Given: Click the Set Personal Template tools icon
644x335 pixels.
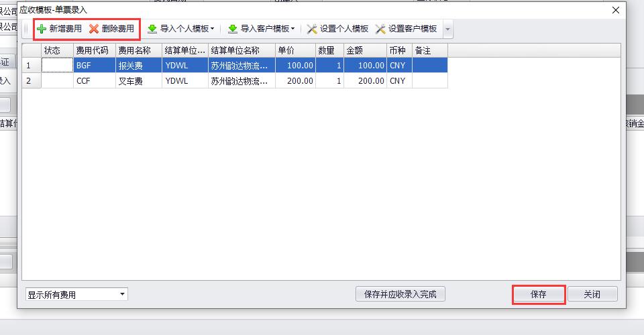Looking at the screenshot, I should pyautogui.click(x=312, y=29).
